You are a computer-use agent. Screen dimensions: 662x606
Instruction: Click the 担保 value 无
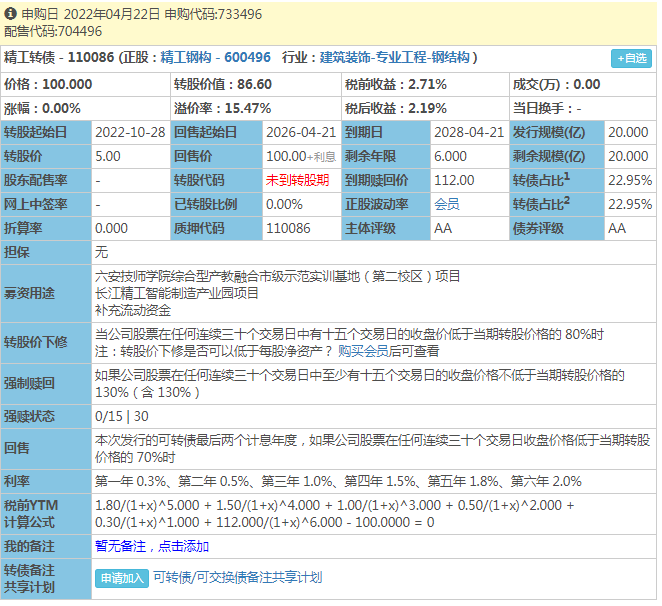coord(101,252)
